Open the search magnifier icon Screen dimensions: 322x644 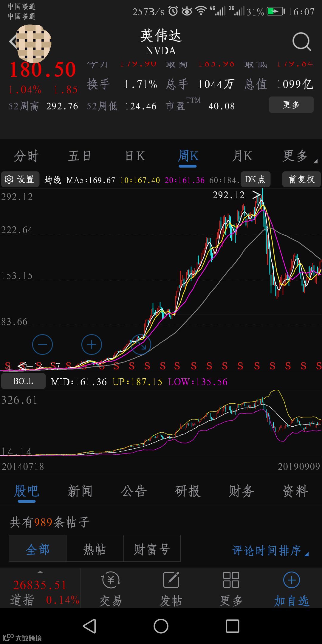pyautogui.click(x=301, y=42)
